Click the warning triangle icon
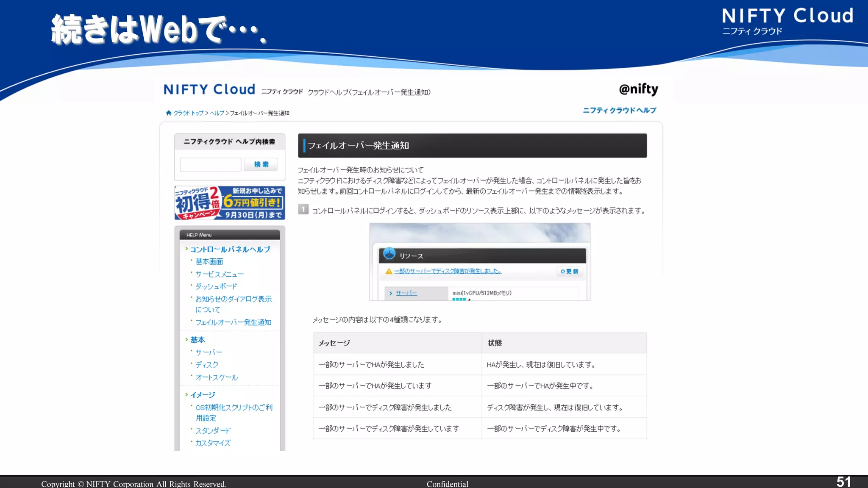Screen dimensions: 868x488 tap(389, 272)
